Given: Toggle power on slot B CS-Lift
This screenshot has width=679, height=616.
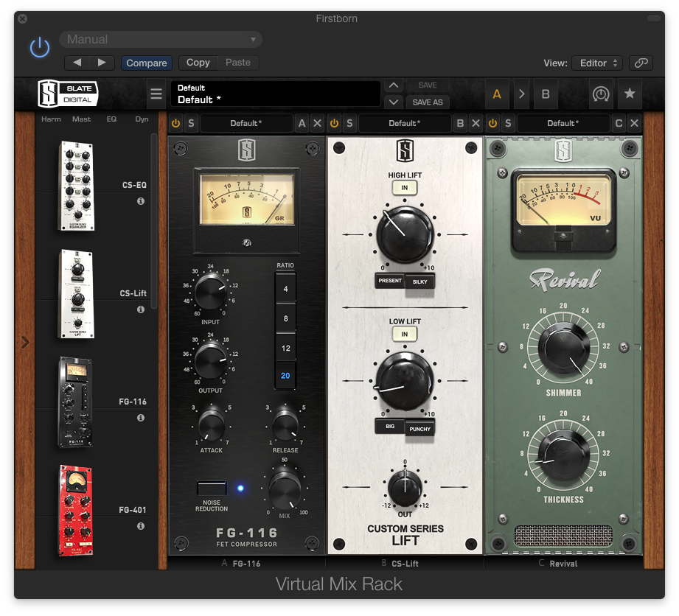Looking at the screenshot, I should coord(334,123).
